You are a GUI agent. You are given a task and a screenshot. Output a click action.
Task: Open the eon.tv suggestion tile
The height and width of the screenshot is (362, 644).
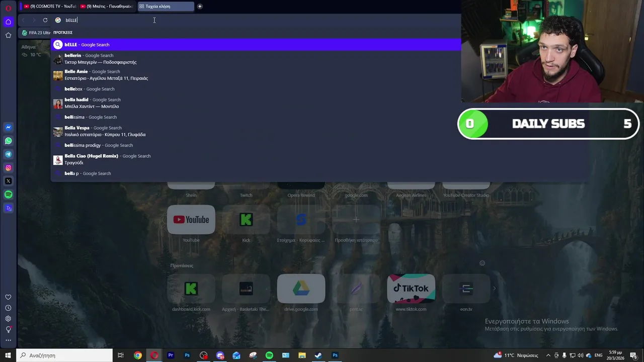tap(466, 289)
